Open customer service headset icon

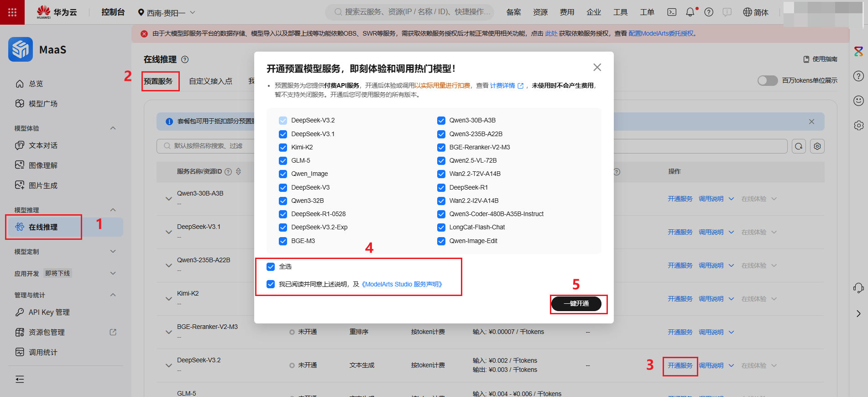click(858, 288)
